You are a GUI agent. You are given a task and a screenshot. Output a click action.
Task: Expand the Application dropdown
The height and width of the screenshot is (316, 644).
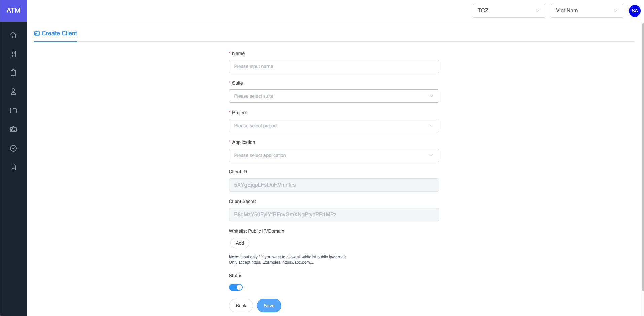point(334,155)
